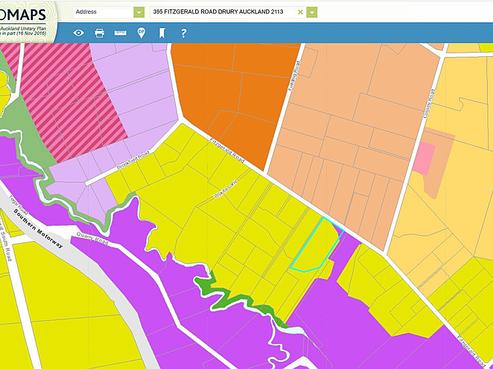493x369 pixels.
Task: Click the Quarry Road label
Action: 92,239
